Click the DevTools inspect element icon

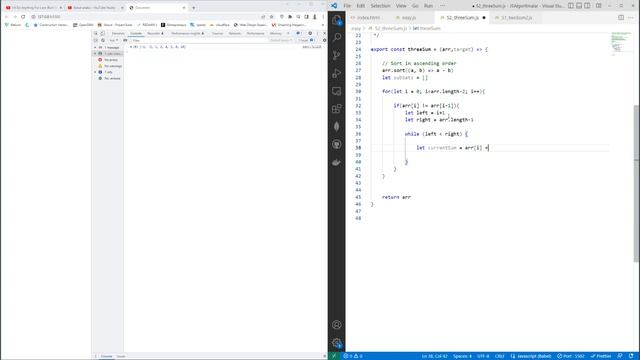coord(96,33)
